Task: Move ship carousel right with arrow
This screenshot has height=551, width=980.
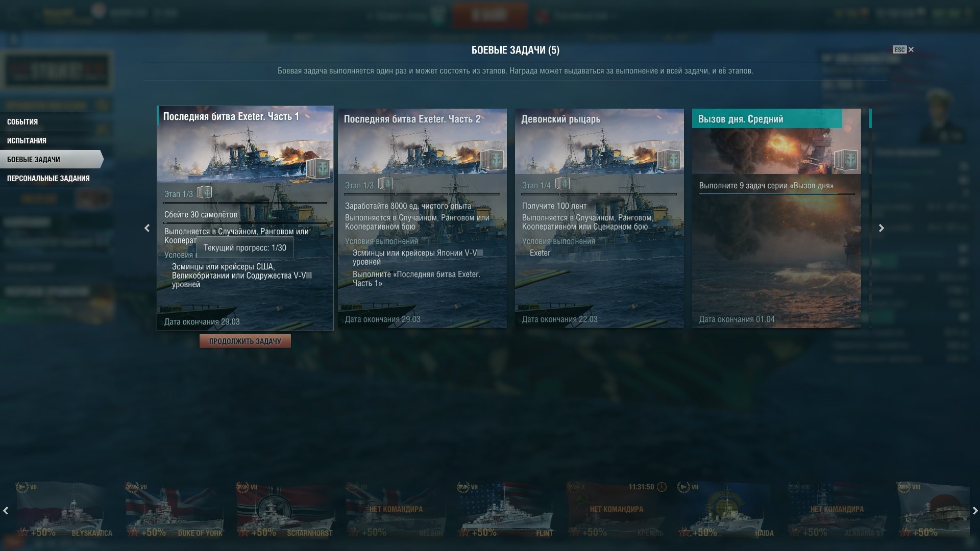Action: [975, 511]
